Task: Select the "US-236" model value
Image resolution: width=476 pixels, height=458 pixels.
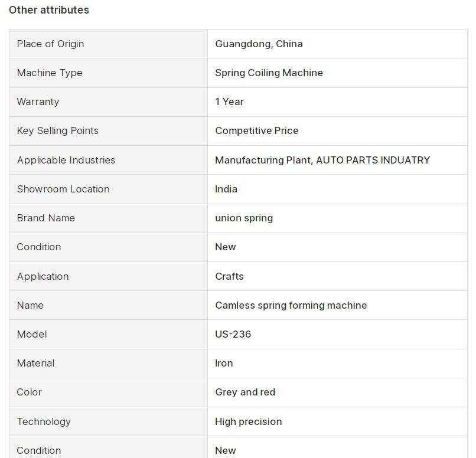Action: 233,334
